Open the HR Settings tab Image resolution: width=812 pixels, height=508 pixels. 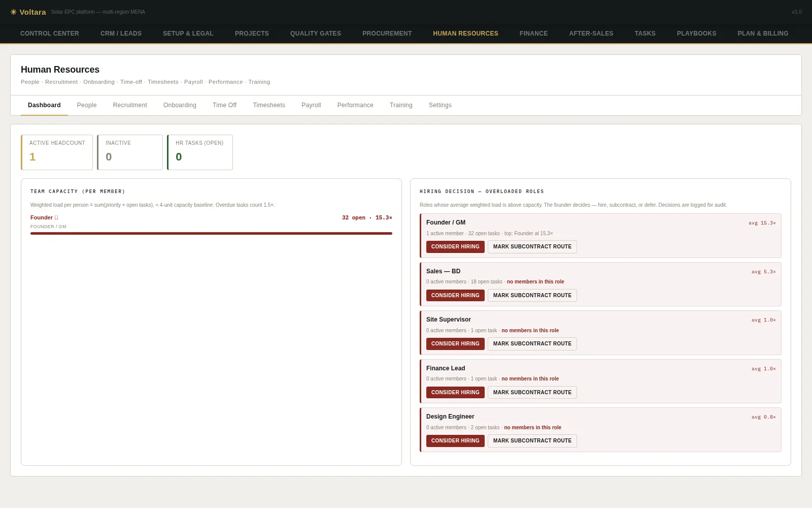[x=440, y=105]
